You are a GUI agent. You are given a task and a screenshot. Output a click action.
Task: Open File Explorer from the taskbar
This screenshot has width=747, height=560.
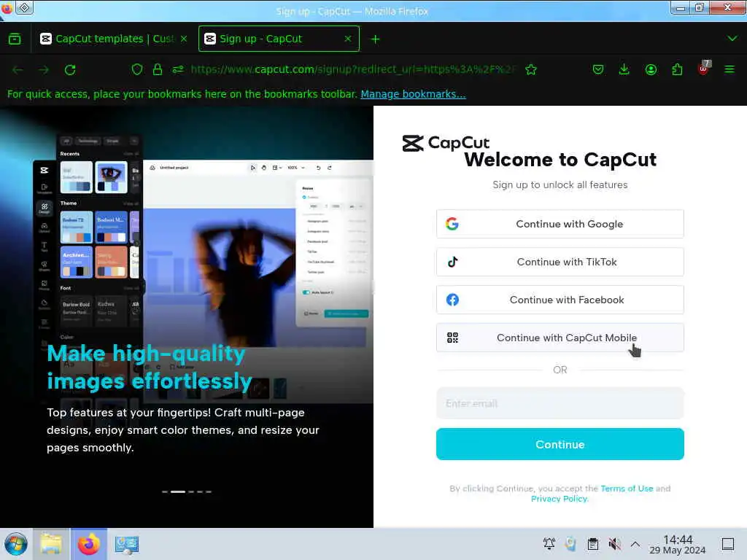tap(51, 544)
